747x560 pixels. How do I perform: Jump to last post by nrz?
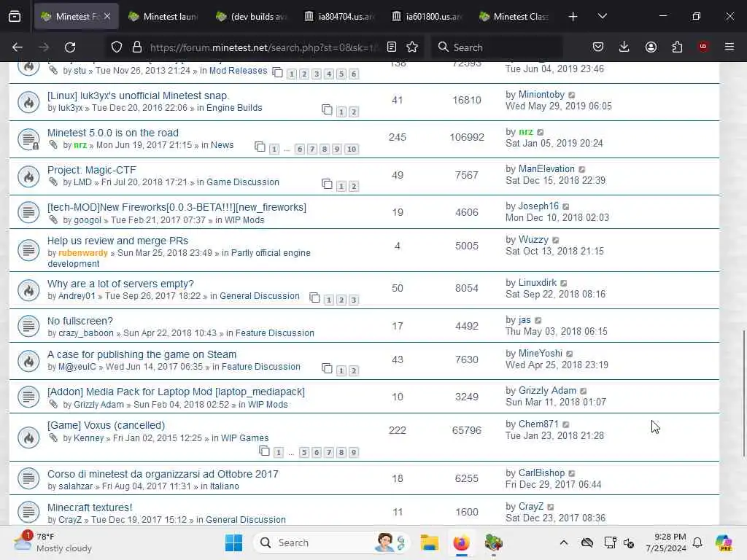[x=541, y=133]
